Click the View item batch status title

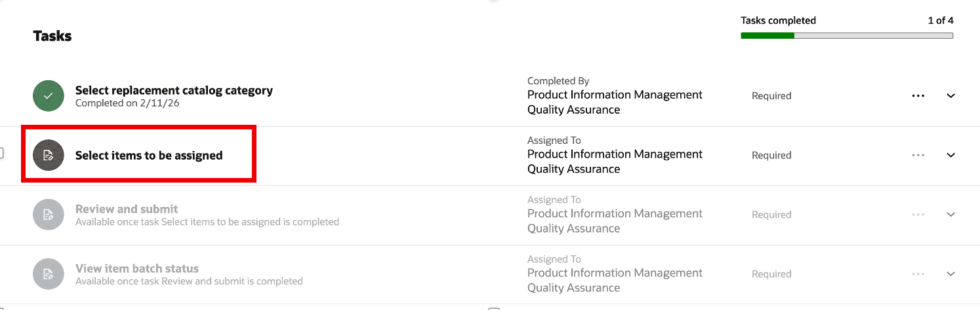136,269
